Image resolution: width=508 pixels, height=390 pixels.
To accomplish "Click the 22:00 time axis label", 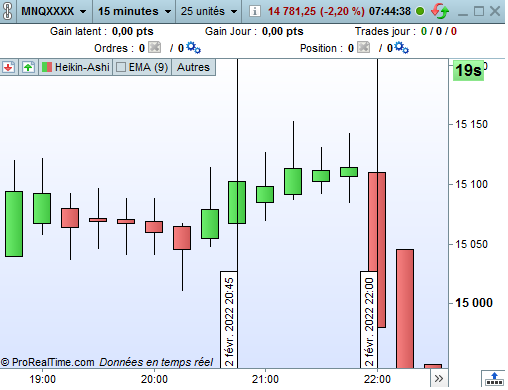I will tap(377, 379).
